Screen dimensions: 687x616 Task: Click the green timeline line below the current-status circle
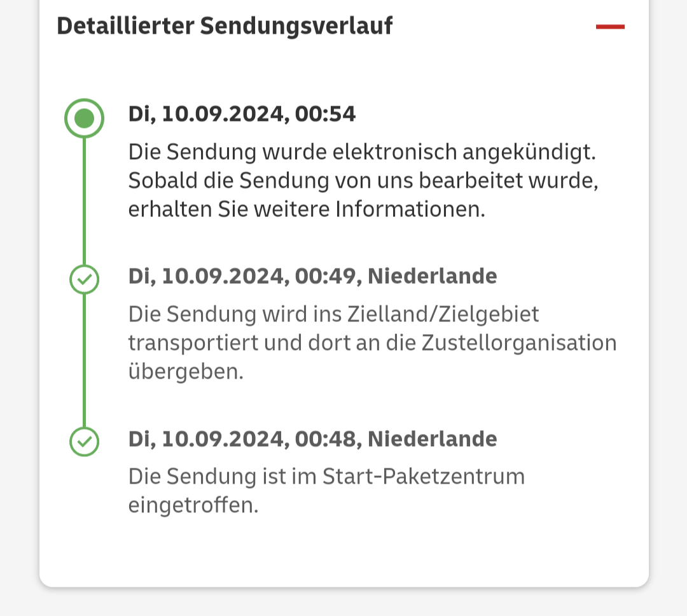(84, 197)
